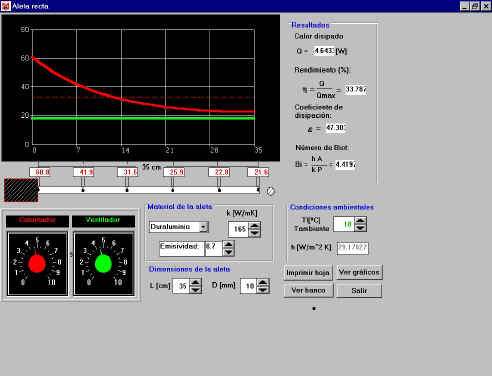
Task: Click the temperature reading box at the fin tip
Action: [258, 172]
